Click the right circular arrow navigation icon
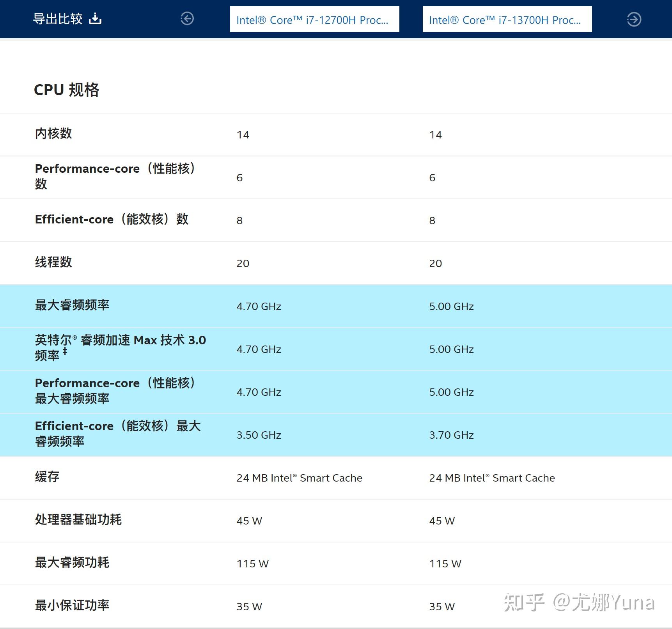Screen dimensions: 672x629 635,18
